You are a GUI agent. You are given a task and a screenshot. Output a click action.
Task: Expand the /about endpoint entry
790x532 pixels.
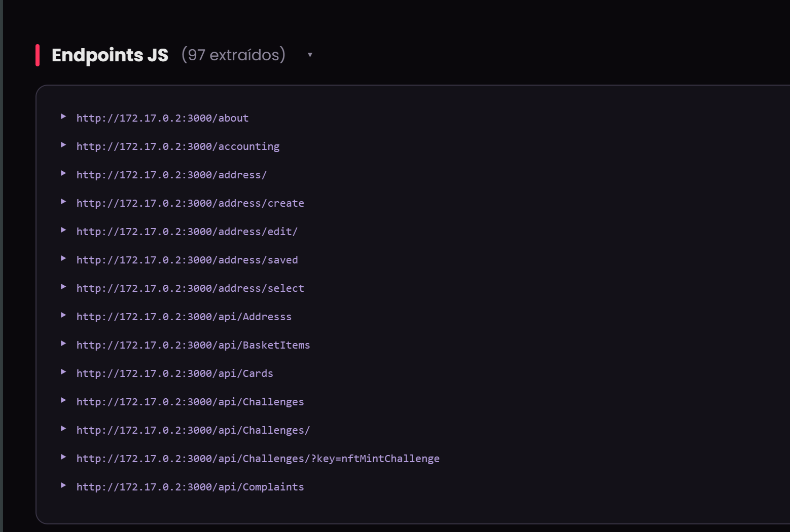[64, 117]
